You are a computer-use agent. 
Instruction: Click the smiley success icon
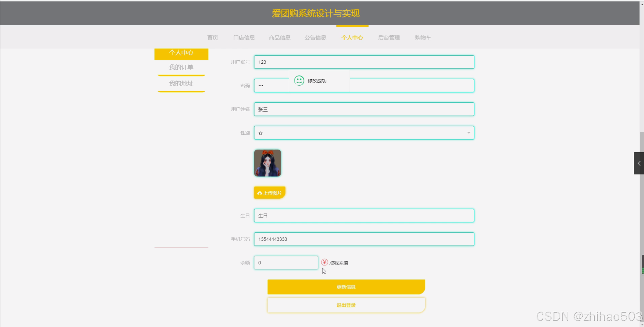[299, 81]
